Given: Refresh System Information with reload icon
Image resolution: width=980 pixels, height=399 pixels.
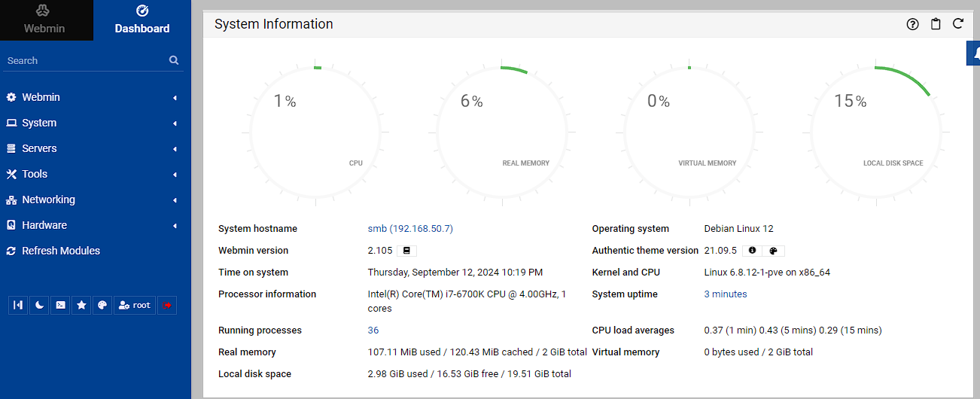Looking at the screenshot, I should coord(958,24).
